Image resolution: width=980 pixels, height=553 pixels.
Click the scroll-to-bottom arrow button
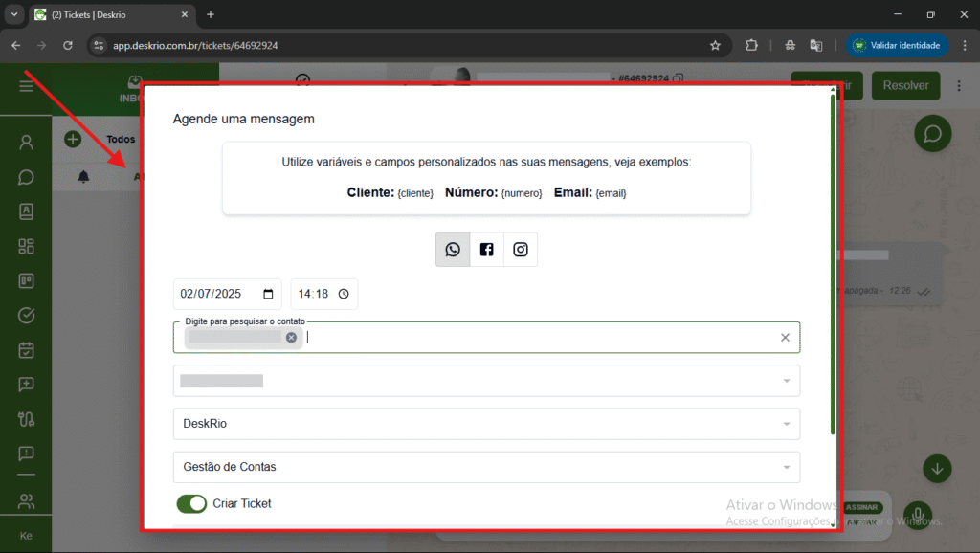click(x=937, y=469)
